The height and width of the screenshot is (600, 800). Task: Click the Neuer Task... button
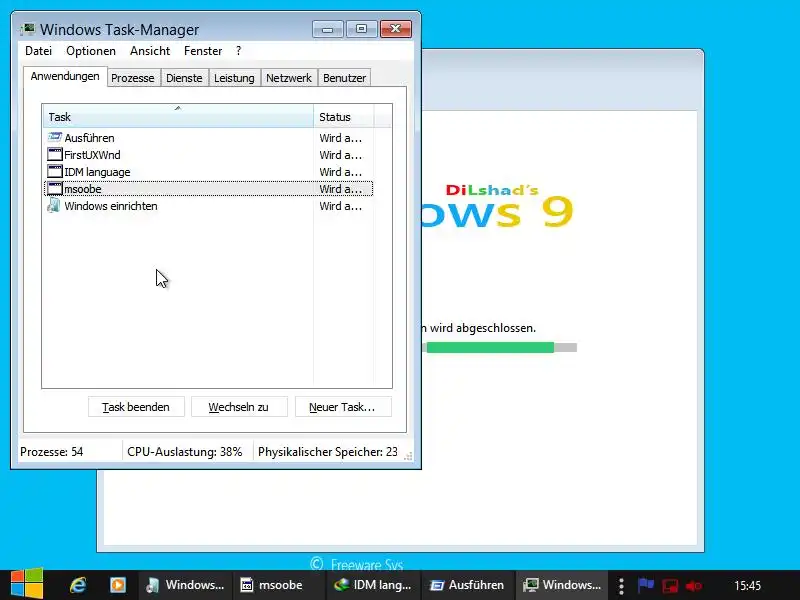(x=342, y=407)
